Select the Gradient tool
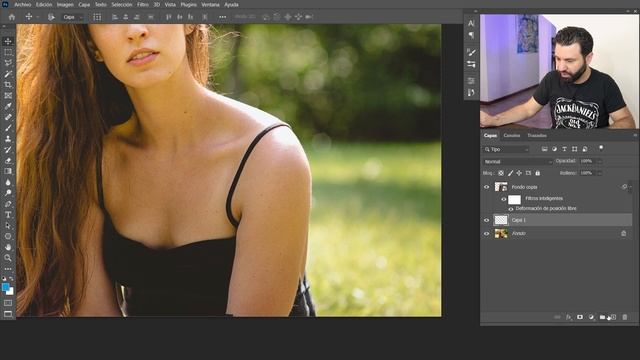Viewport: 640px width, 360px height. [8, 171]
